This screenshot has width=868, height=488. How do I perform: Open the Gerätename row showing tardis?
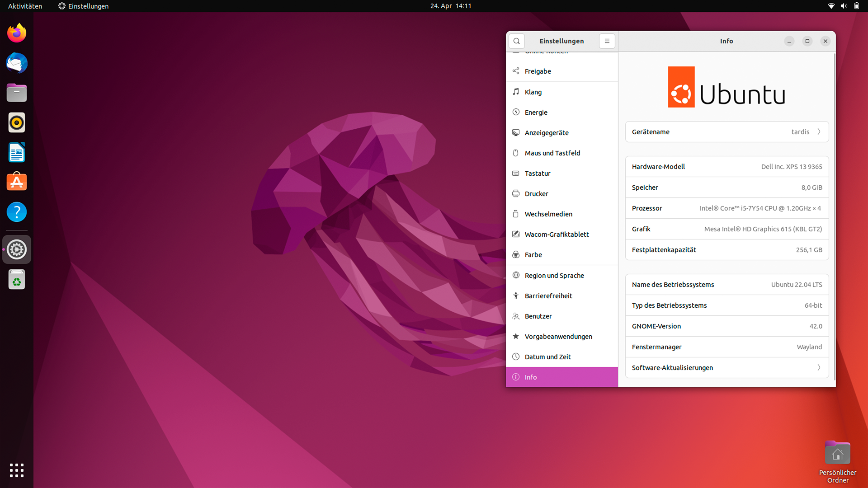(726, 132)
